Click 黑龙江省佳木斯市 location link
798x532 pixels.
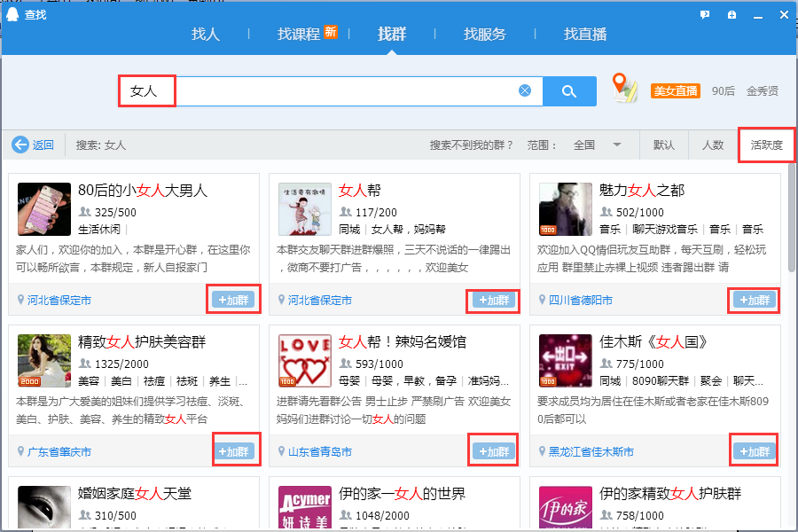click(591, 452)
